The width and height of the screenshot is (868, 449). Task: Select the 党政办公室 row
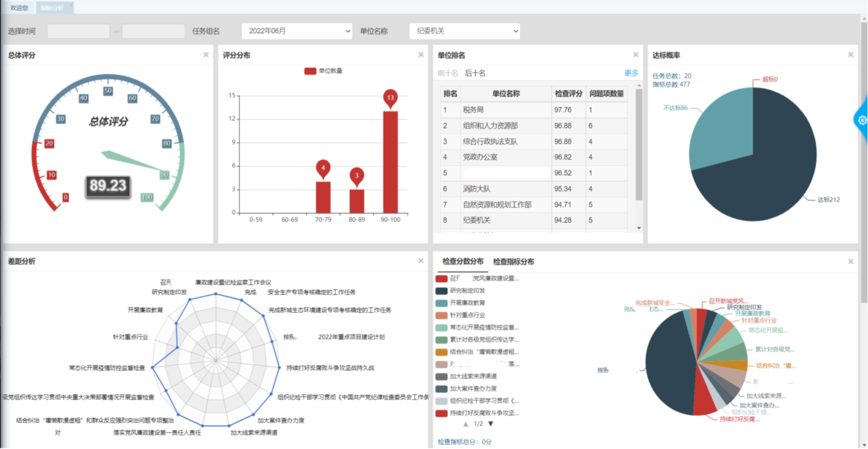[534, 157]
